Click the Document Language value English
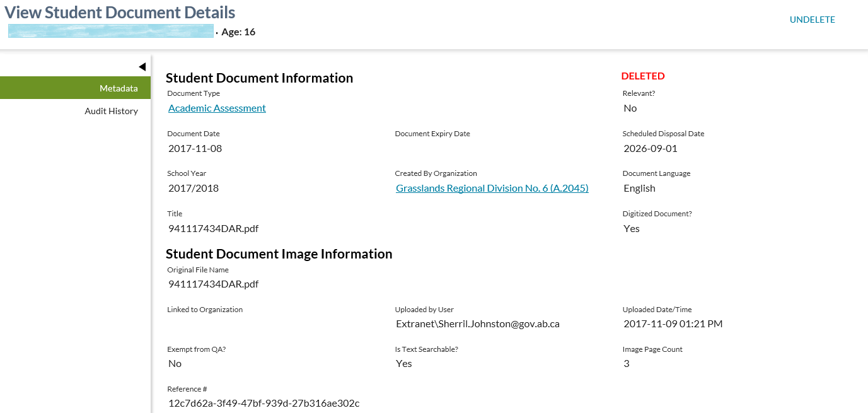This screenshot has height=413, width=868. click(x=639, y=189)
